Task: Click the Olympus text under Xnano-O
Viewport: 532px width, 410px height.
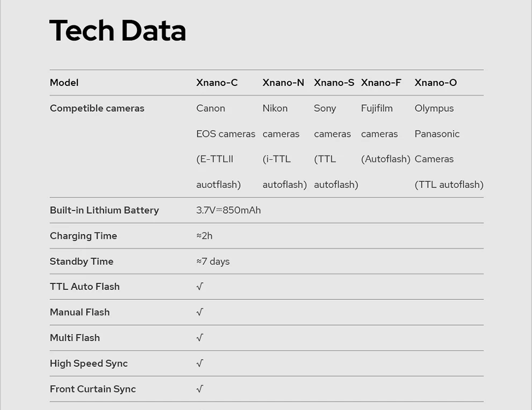Action: (x=434, y=108)
